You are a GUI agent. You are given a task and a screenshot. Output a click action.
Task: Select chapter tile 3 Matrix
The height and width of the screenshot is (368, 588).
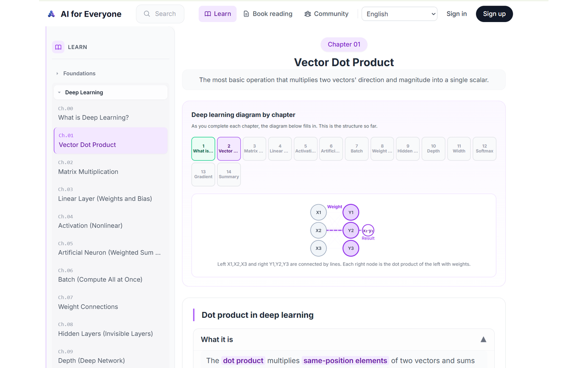click(x=254, y=149)
